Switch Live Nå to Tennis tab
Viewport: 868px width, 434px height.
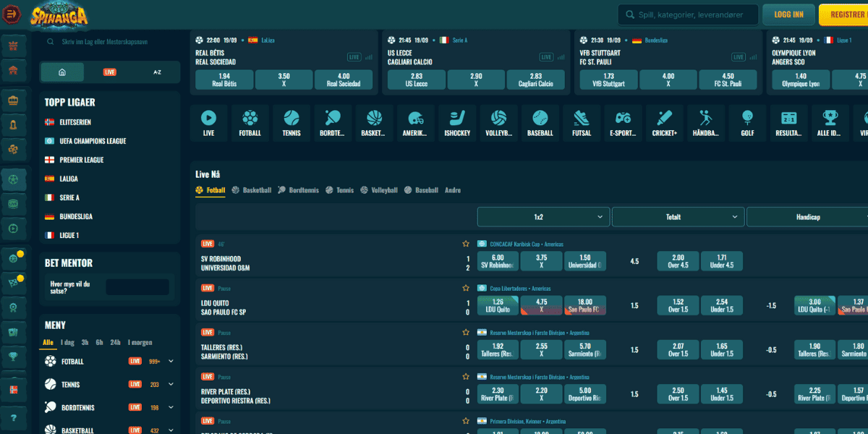[x=340, y=190]
